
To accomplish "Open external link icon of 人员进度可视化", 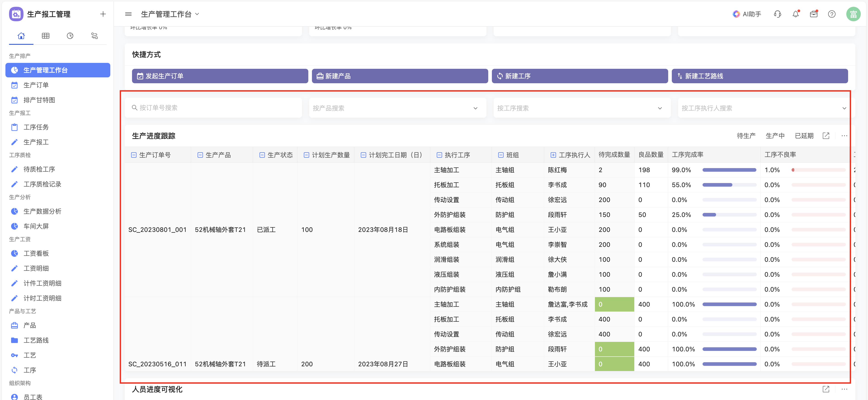I will [x=826, y=389].
